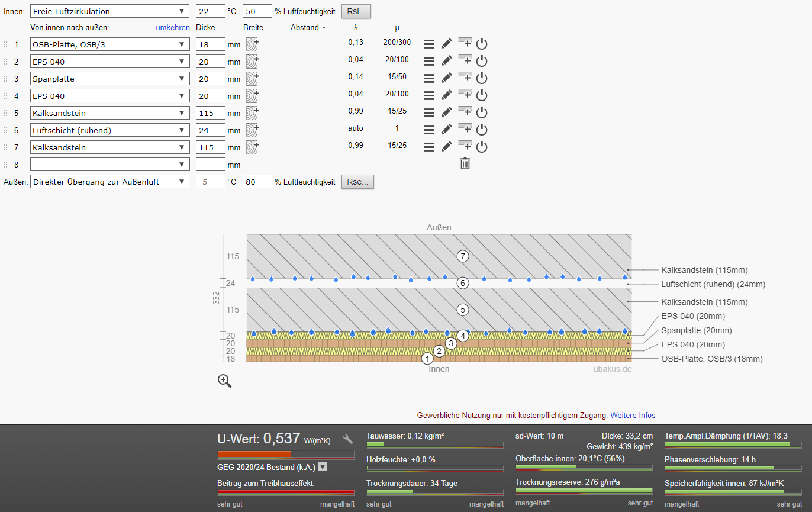Select layer marker 5 in the drawing

(x=463, y=309)
